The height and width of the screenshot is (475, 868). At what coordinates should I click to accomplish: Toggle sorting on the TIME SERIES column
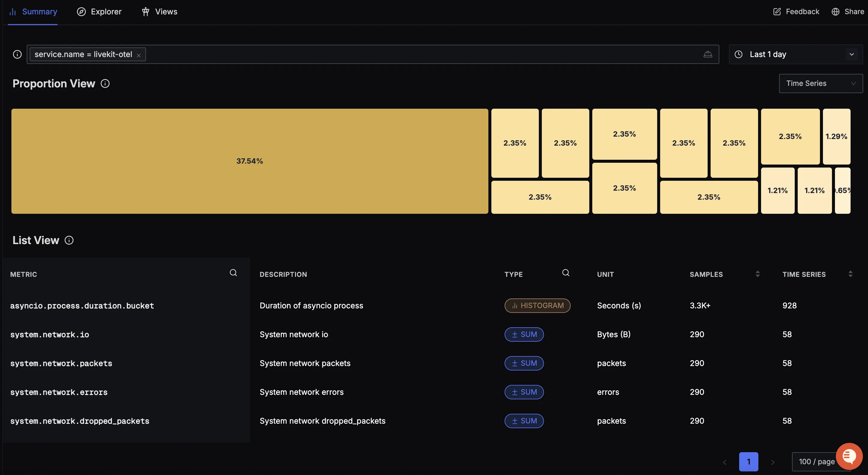851,274
